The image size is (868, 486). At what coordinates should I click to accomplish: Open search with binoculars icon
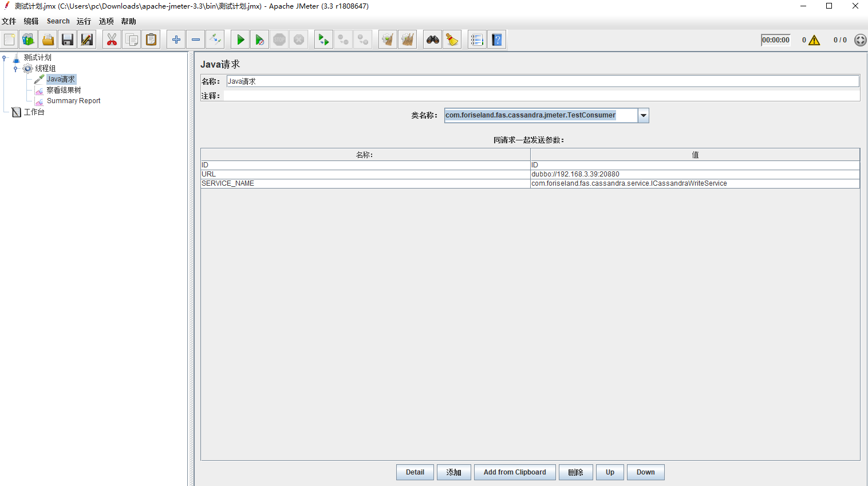tap(432, 40)
